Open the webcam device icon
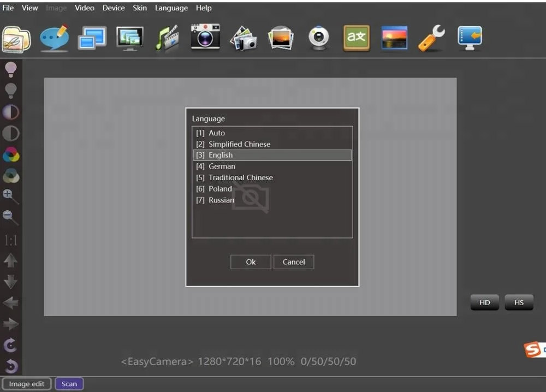546x392 pixels. click(x=319, y=38)
